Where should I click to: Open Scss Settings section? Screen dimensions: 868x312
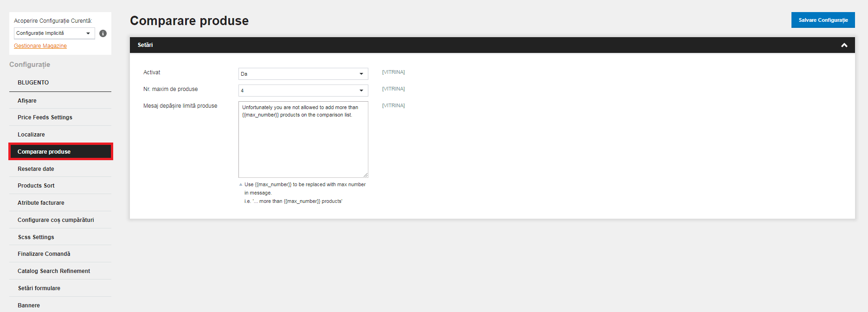coord(60,237)
